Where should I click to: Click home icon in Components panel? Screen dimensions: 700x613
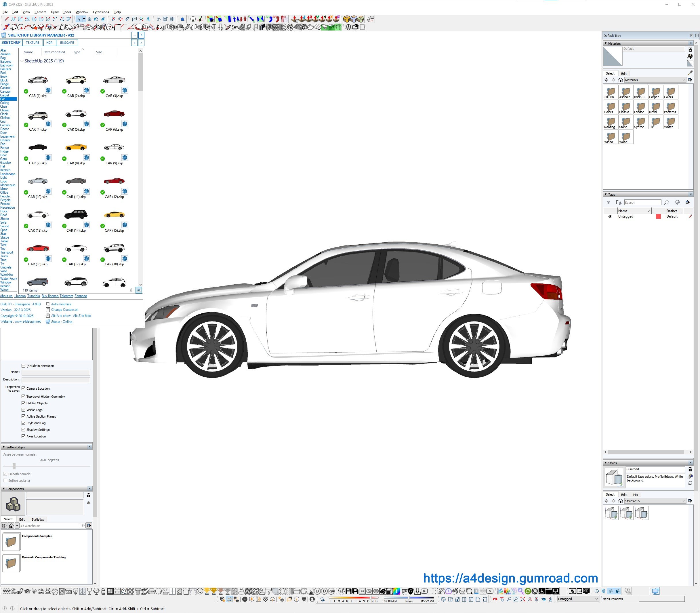[x=11, y=526]
